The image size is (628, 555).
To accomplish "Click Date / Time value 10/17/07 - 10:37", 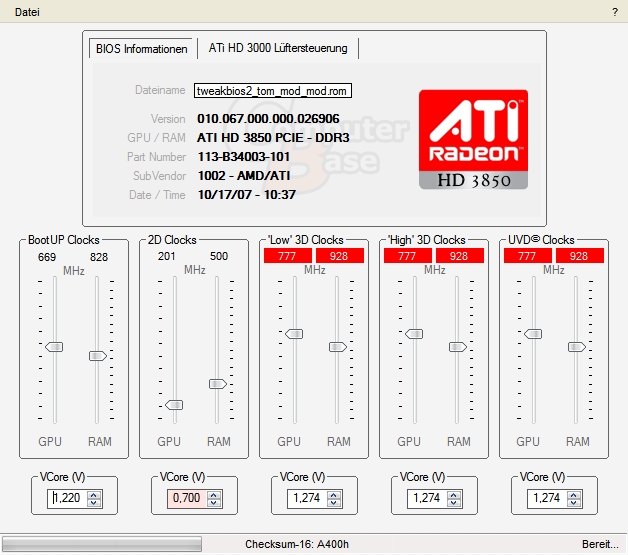I will pyautogui.click(x=247, y=195).
